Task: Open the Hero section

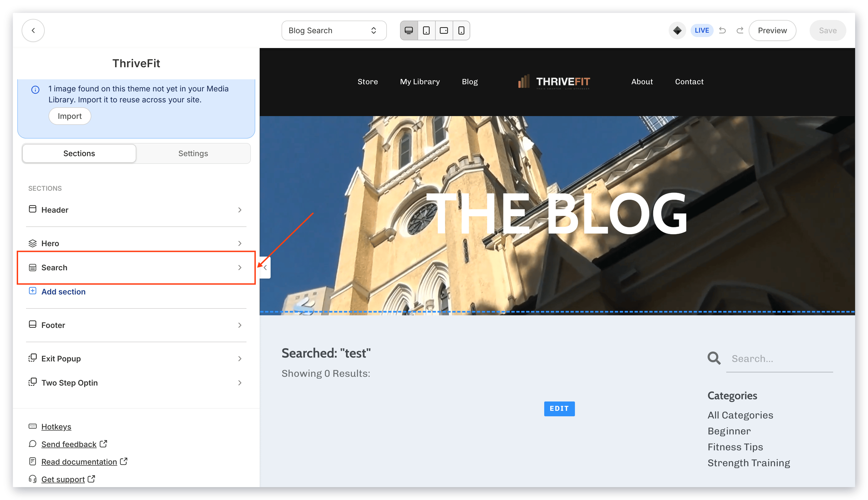Action: point(136,243)
